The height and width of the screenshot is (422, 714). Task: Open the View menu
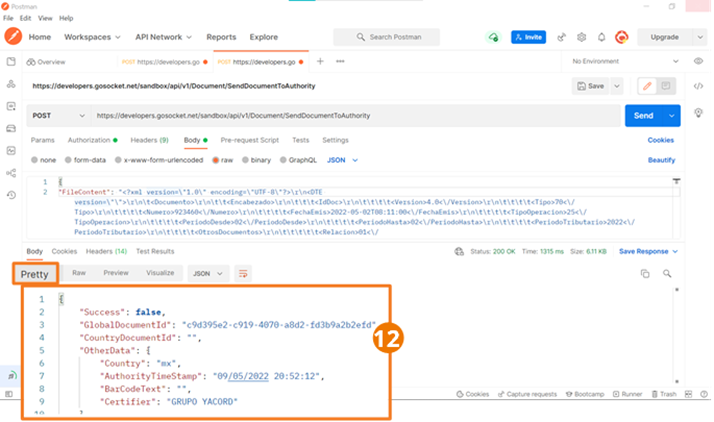pos(45,18)
